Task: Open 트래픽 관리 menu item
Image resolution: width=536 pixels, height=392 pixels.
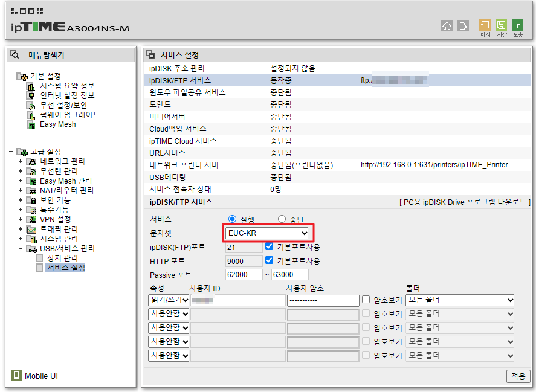Action: pyautogui.click(x=59, y=229)
